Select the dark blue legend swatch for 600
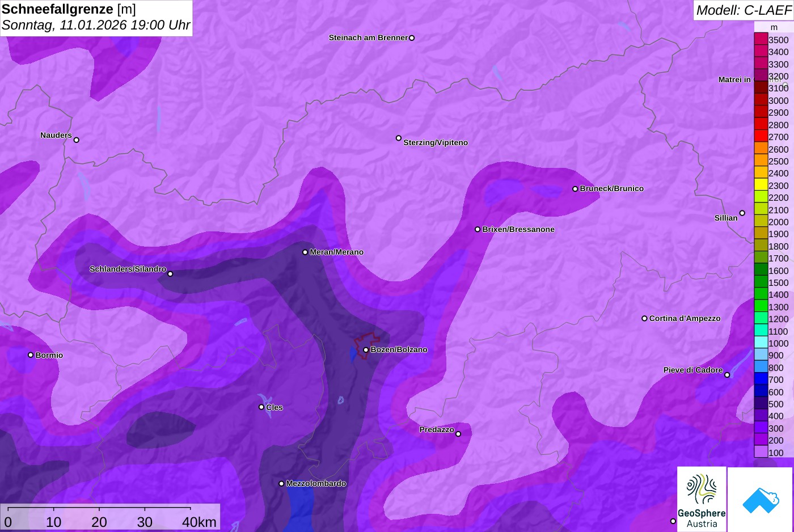This screenshot has height=532, width=794. (761, 391)
